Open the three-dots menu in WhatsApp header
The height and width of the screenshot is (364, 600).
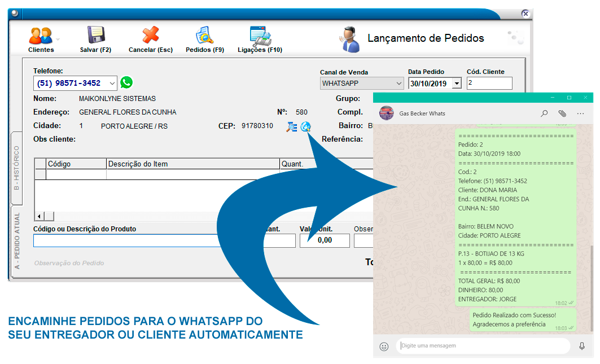(580, 113)
